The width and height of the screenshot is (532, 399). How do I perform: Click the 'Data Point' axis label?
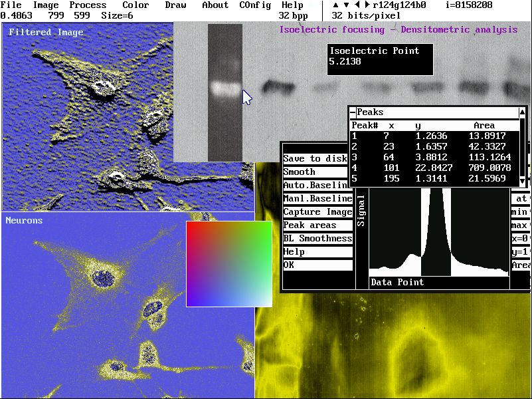click(x=397, y=282)
